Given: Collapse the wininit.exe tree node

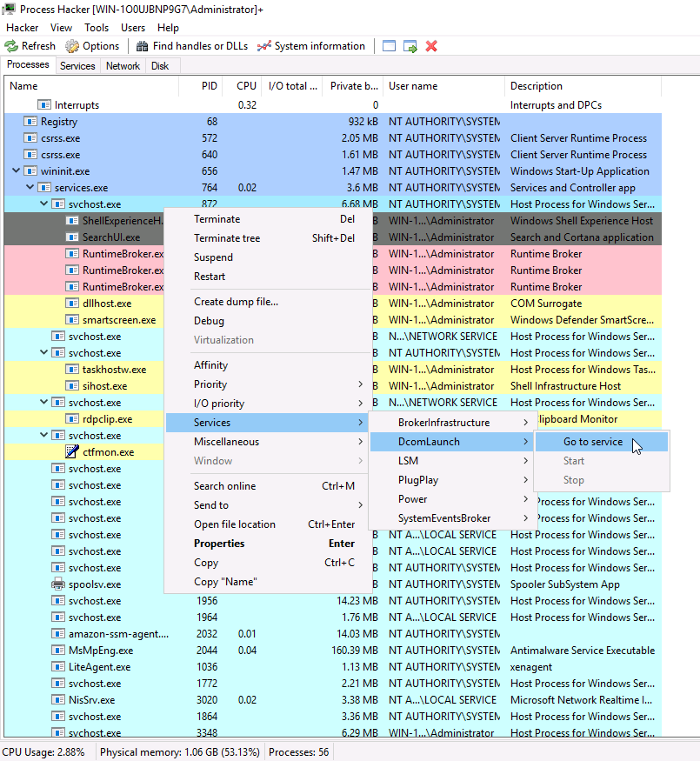Looking at the screenshot, I should [16, 170].
